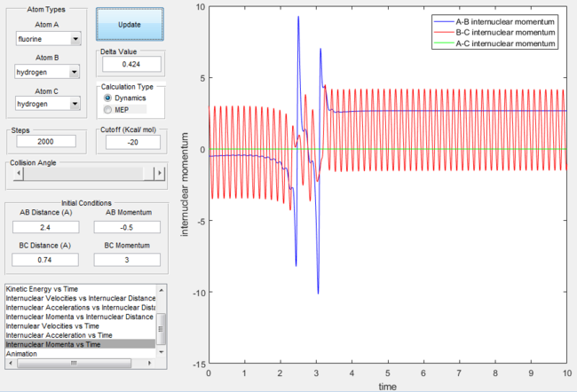Click the Collision Angle slider left arrow
This screenshot has height=392, width=577.
[19, 173]
